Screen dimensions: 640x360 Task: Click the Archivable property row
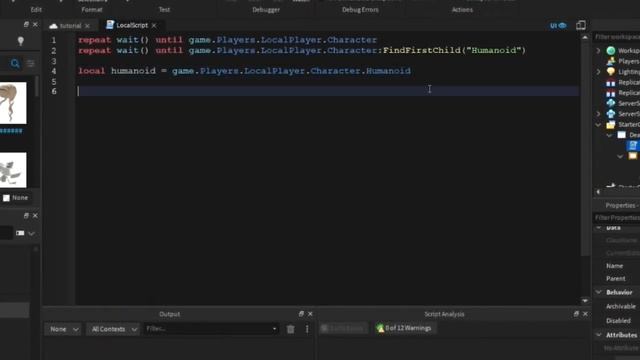click(x=617, y=307)
